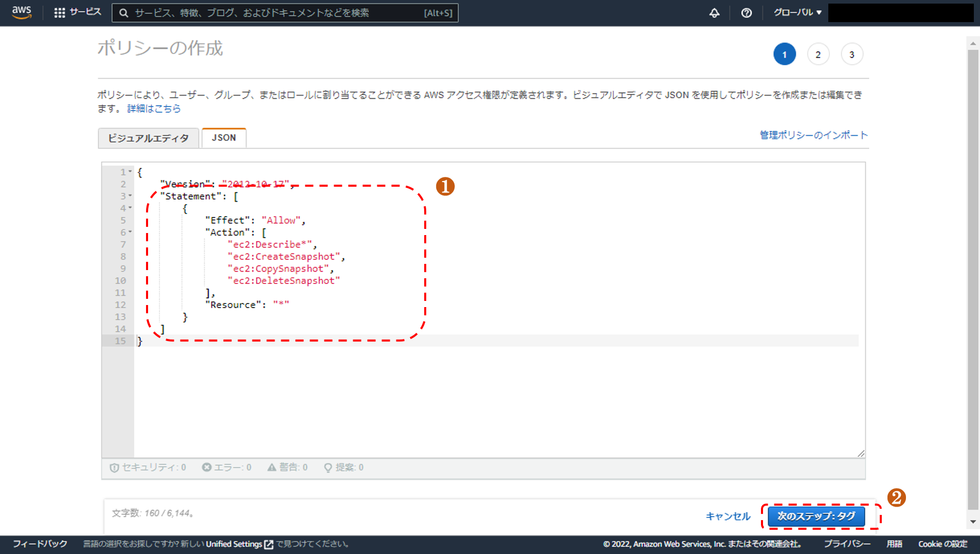Click the step 2 wizard indicator
The height and width of the screenshot is (554, 980).
pyautogui.click(x=818, y=55)
